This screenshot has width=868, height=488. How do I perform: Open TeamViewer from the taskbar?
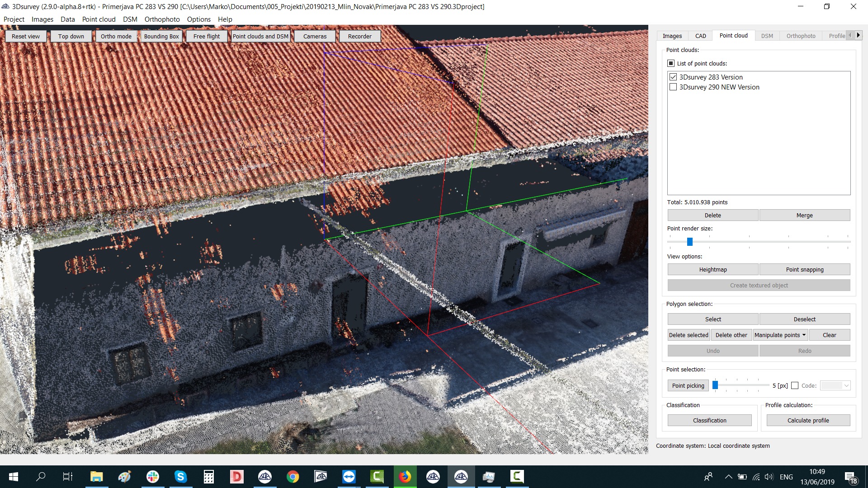tap(349, 477)
